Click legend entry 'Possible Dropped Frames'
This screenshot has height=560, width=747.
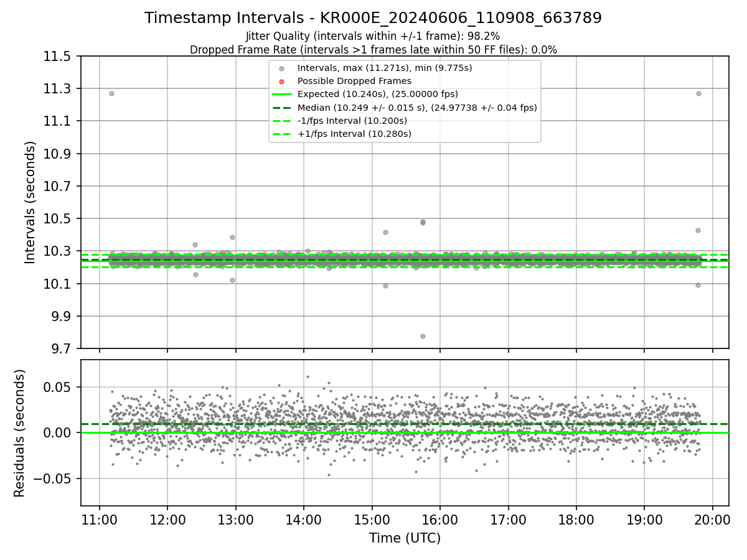354,81
